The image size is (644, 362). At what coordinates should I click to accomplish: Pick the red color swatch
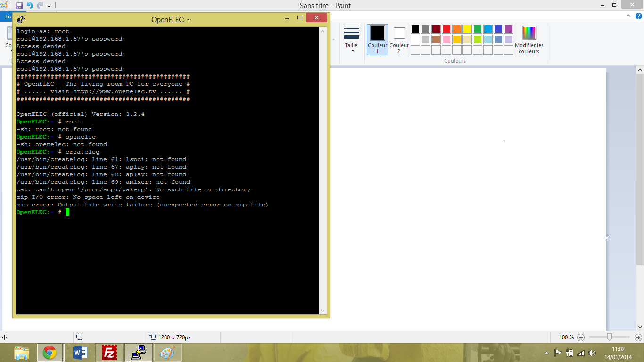pos(446,29)
